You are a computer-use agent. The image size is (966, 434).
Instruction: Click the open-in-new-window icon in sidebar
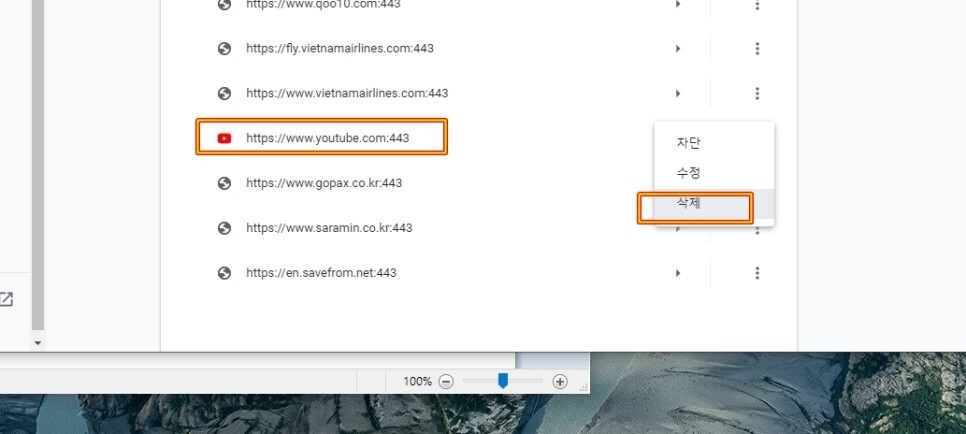click(x=6, y=300)
